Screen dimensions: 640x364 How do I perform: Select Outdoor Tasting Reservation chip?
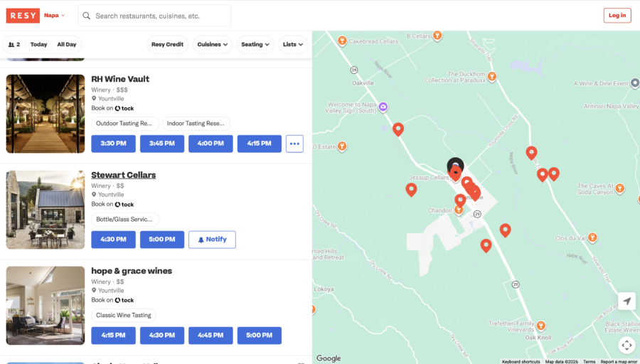click(x=124, y=123)
